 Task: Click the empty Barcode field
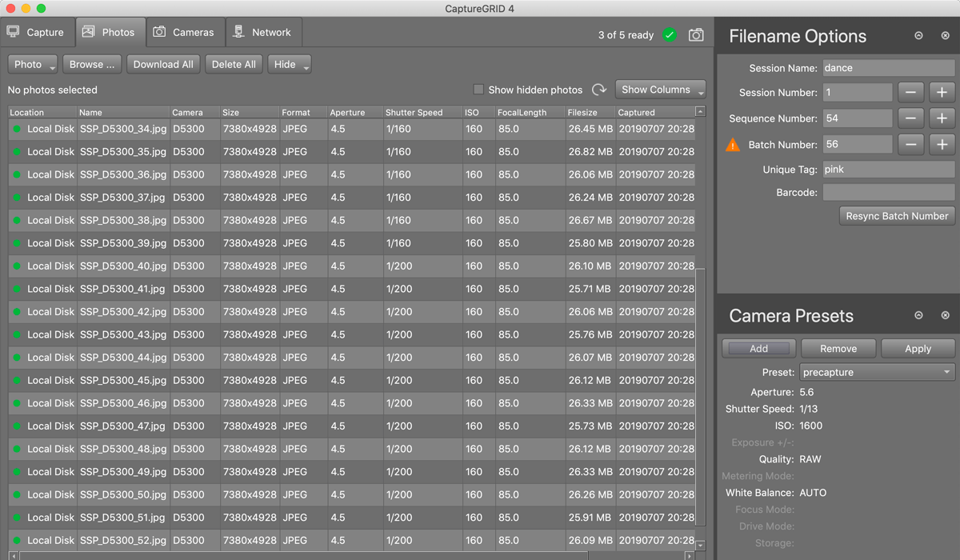coord(889,193)
